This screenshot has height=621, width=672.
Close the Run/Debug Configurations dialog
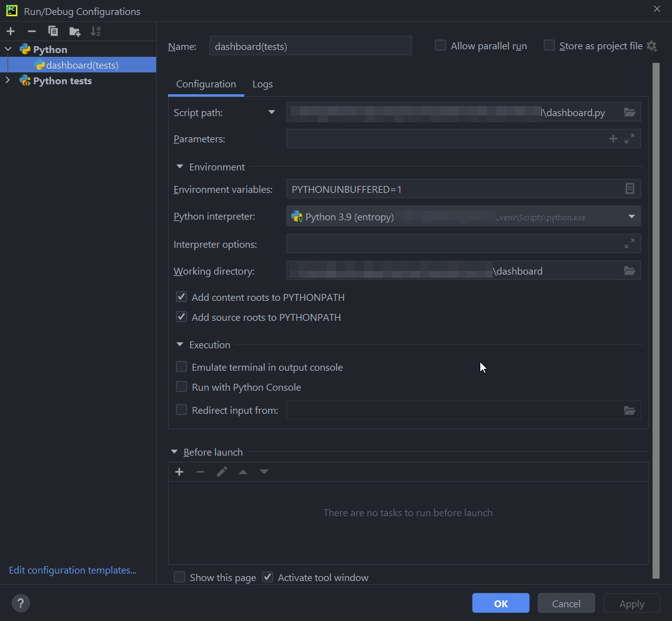(x=657, y=9)
